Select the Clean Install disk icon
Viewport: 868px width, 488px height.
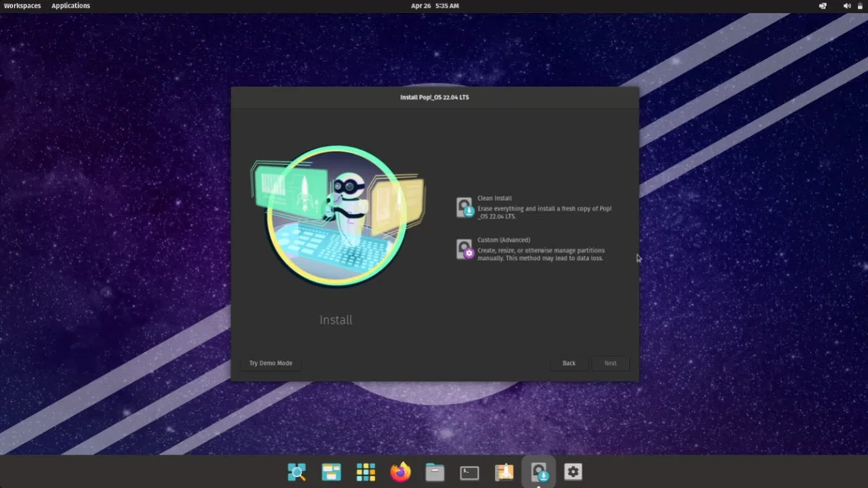click(x=465, y=207)
